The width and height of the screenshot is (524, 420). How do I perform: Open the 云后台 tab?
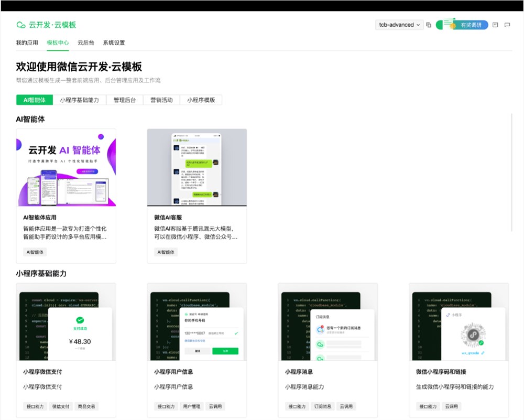click(x=85, y=42)
